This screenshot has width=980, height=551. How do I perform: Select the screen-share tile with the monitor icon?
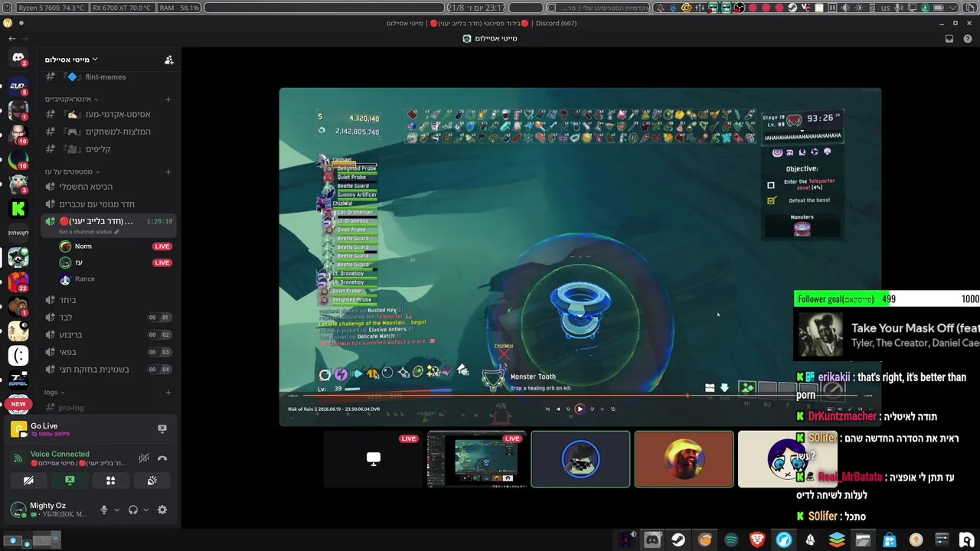[373, 459]
